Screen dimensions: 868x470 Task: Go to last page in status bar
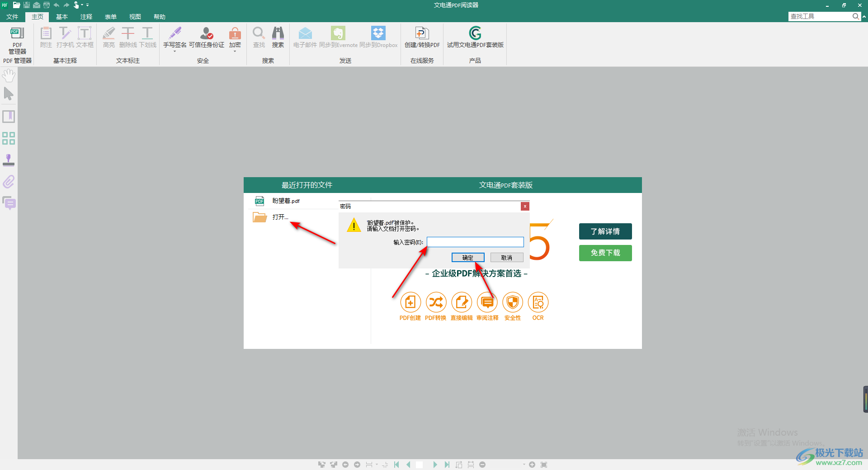tap(447, 465)
